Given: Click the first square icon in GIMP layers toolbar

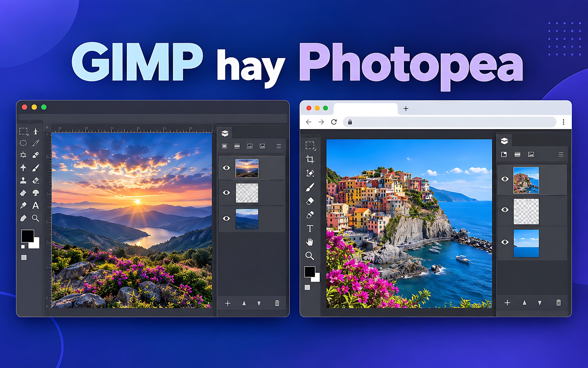Looking at the screenshot, I should click(225, 146).
